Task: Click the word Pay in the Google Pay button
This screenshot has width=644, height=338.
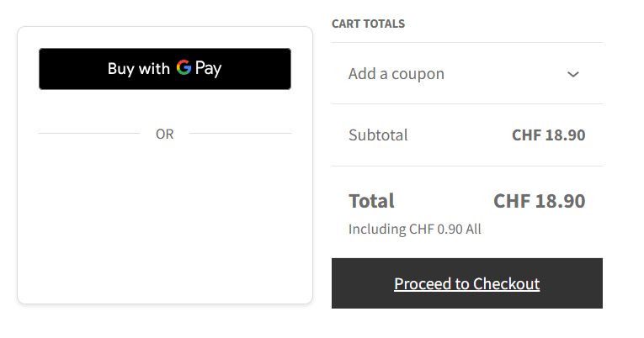Action: point(208,69)
